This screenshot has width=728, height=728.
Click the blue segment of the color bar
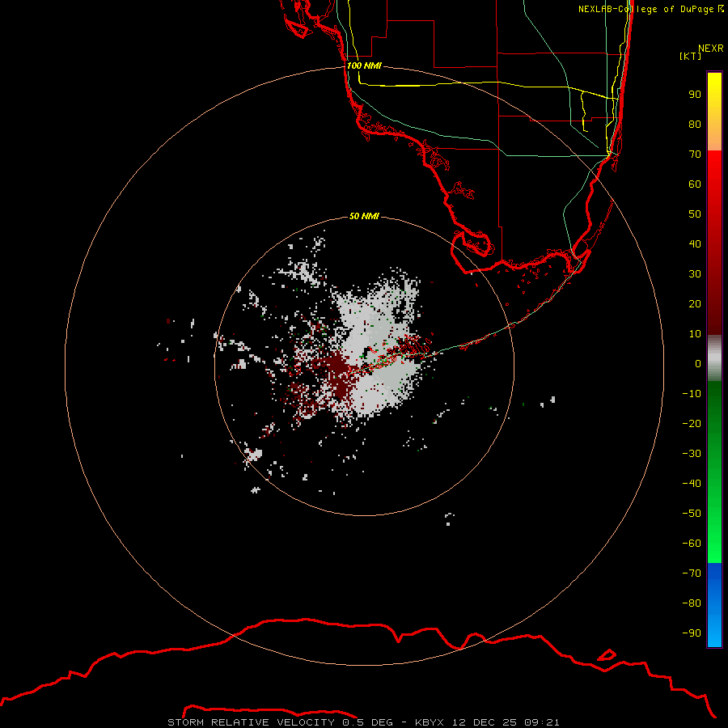714,604
